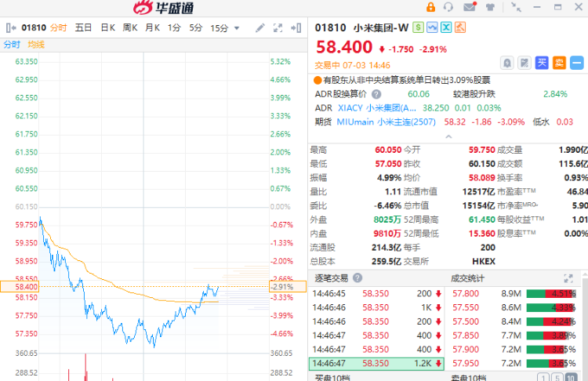Expand the 成交统计 panel icon
588x381 pixels.
568,278
